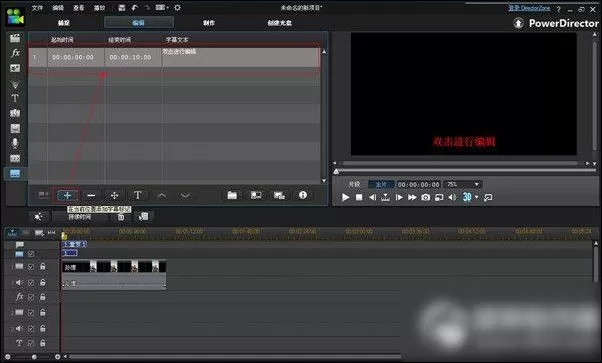Select the 编辑 module tab
Image resolution: width=602 pixels, height=363 pixels.
click(139, 23)
